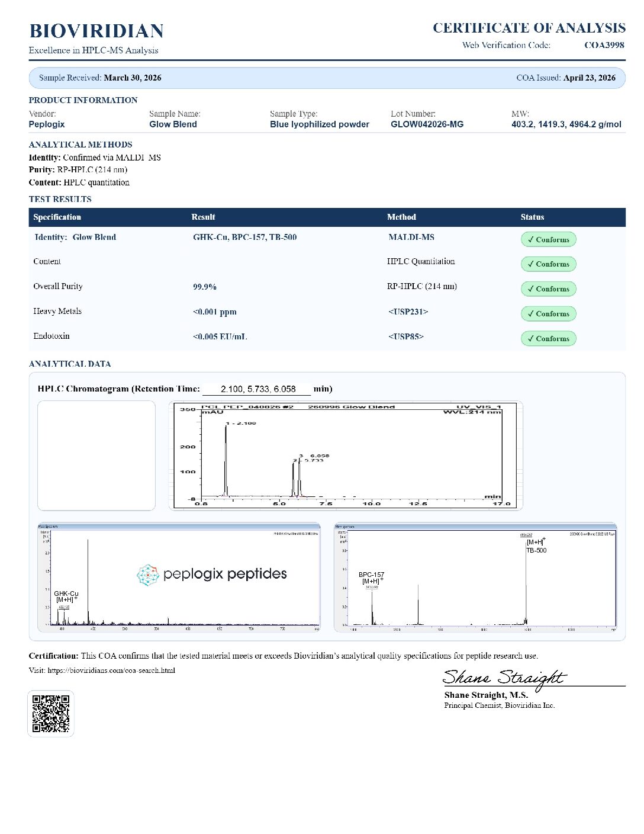Click the Conforms badge for Endotoxin
The image size is (644, 834).
click(x=548, y=339)
